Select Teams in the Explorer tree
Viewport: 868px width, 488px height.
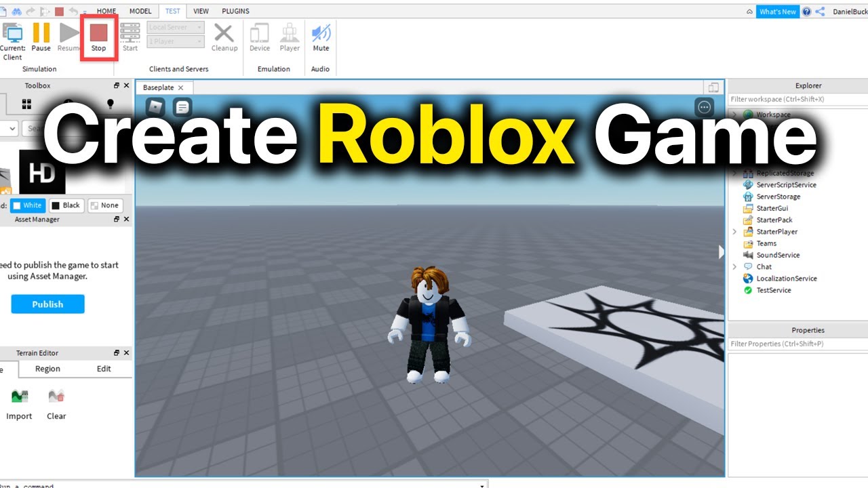coord(766,243)
